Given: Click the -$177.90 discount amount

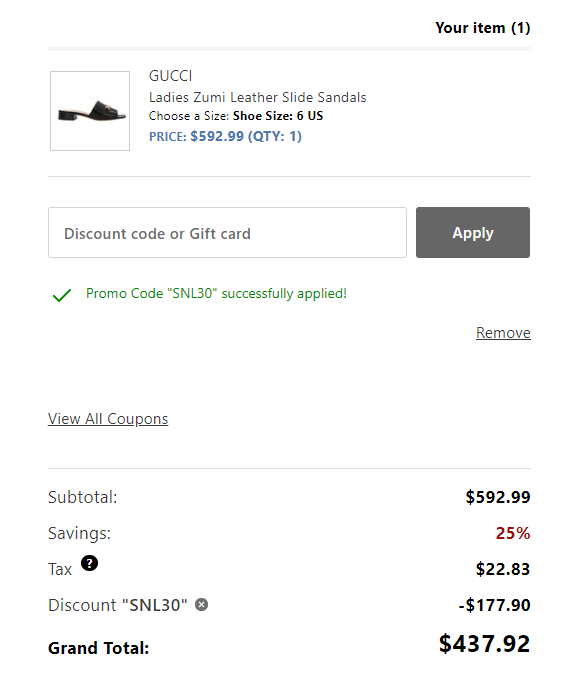Looking at the screenshot, I should (494, 605).
